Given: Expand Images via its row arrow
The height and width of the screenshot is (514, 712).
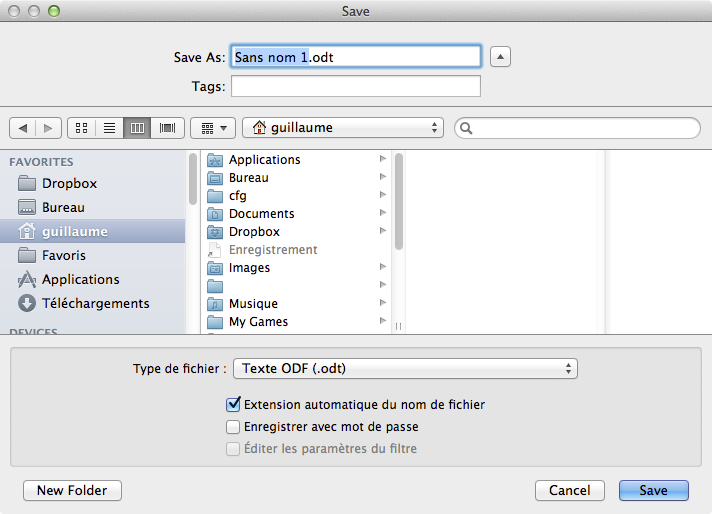Looking at the screenshot, I should pyautogui.click(x=383, y=267).
